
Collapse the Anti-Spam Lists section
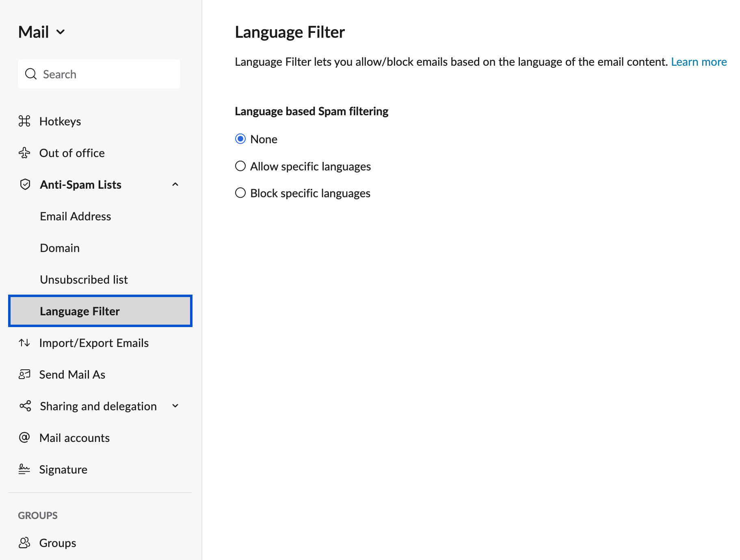tap(175, 184)
